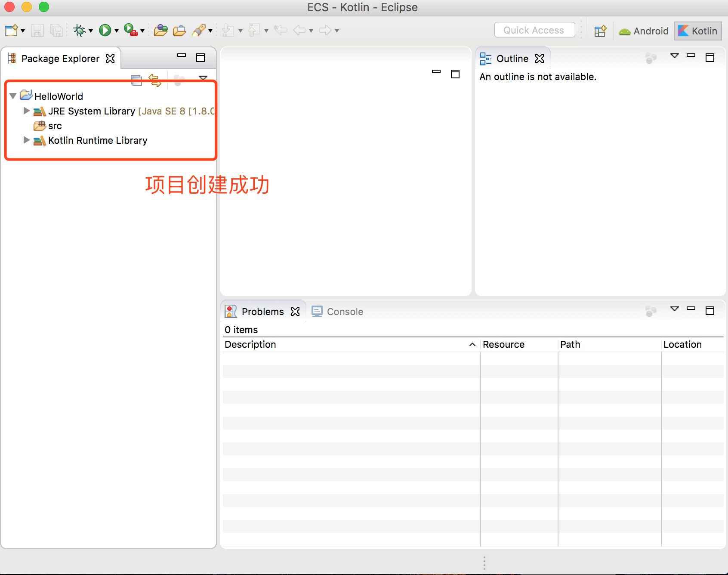Sort by the Description column header
728x575 pixels.
(351, 344)
